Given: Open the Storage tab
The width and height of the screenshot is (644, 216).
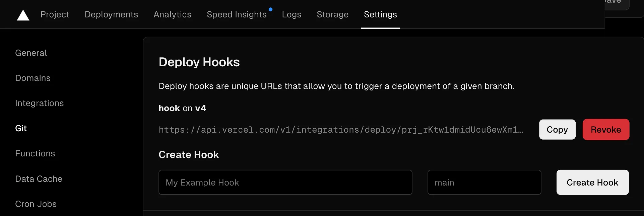Looking at the screenshot, I should (x=332, y=14).
